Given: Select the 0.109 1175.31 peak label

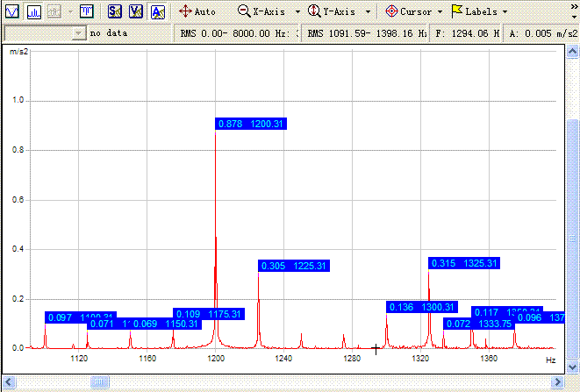Looking at the screenshot, I should point(209,314).
